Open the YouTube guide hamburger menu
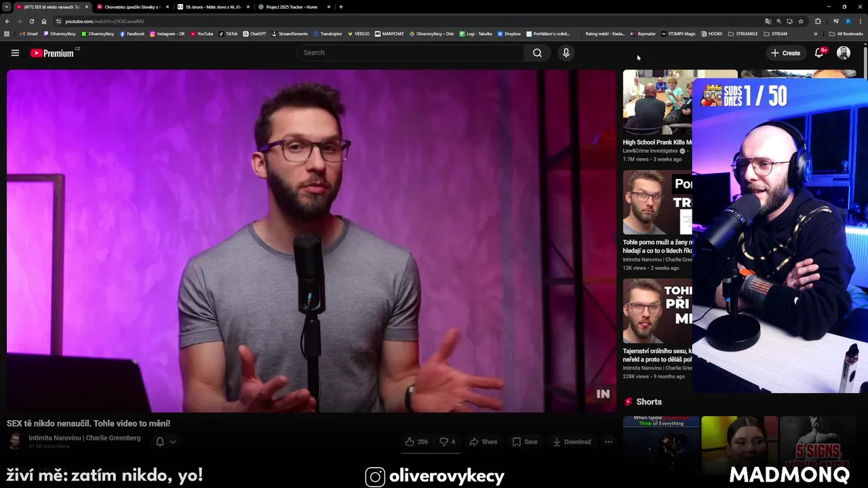 click(15, 53)
